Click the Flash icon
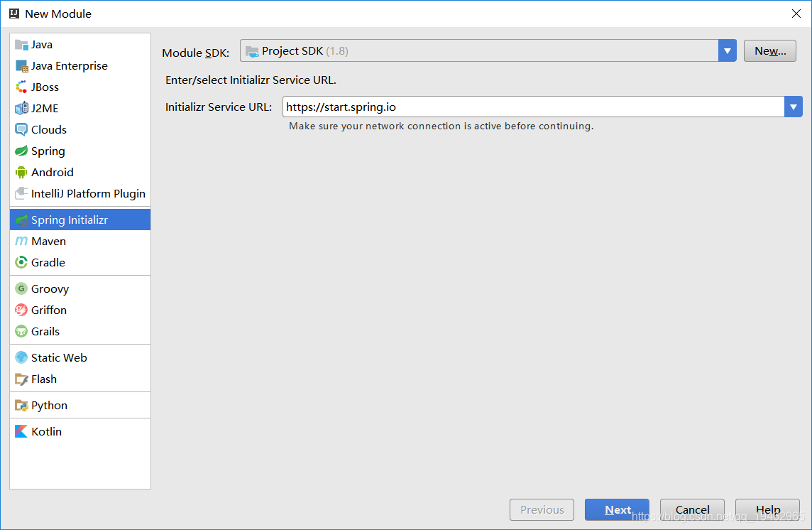The width and height of the screenshot is (812, 530). click(x=21, y=379)
